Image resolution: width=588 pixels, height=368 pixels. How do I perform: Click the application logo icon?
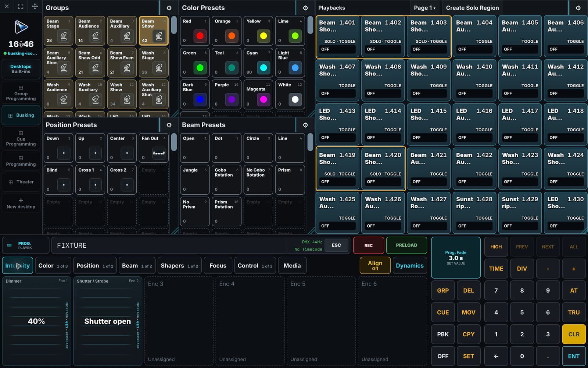coord(21,26)
